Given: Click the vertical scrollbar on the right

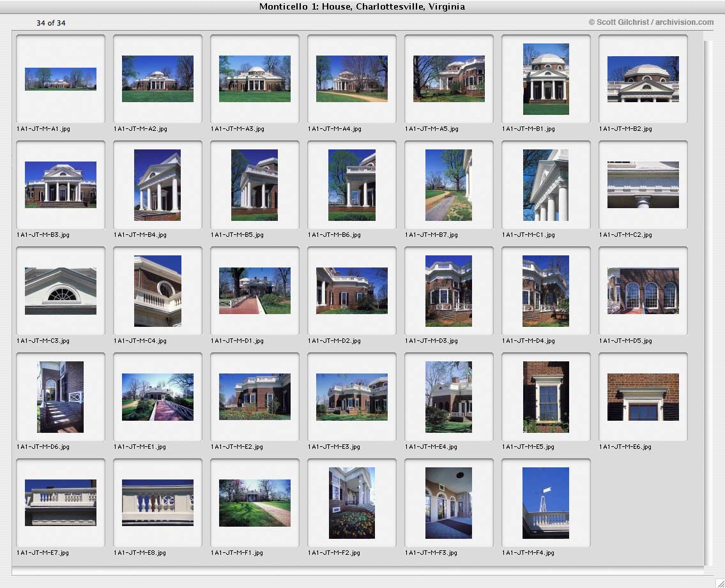Looking at the screenshot, I should 709,303.
